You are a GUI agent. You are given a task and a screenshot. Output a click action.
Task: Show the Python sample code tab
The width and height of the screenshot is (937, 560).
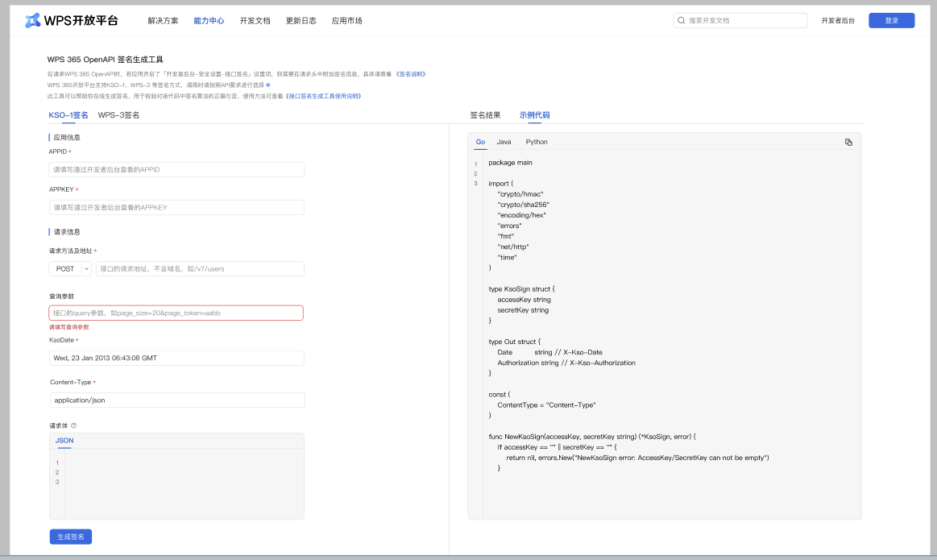tap(537, 142)
